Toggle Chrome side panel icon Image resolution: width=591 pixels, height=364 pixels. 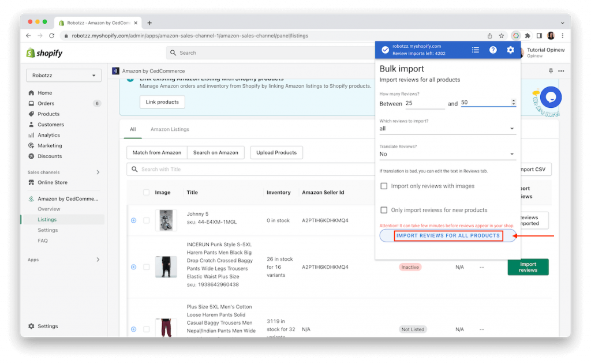coord(539,35)
